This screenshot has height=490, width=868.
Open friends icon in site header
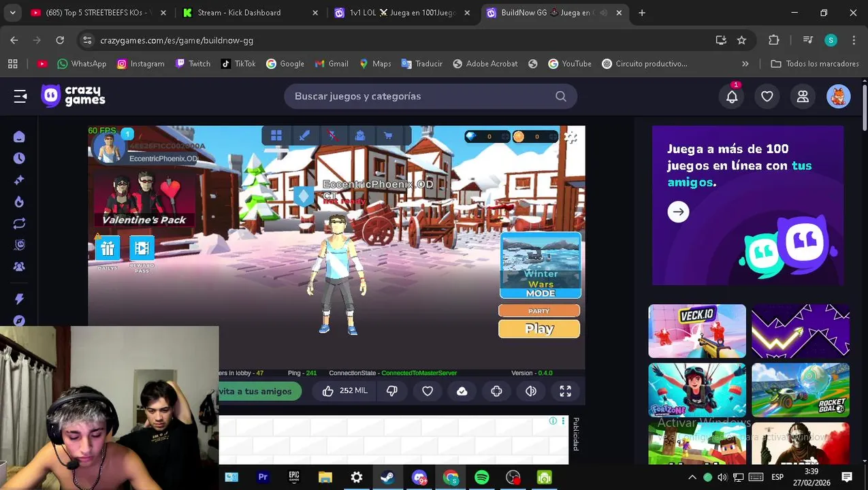pyautogui.click(x=803, y=97)
